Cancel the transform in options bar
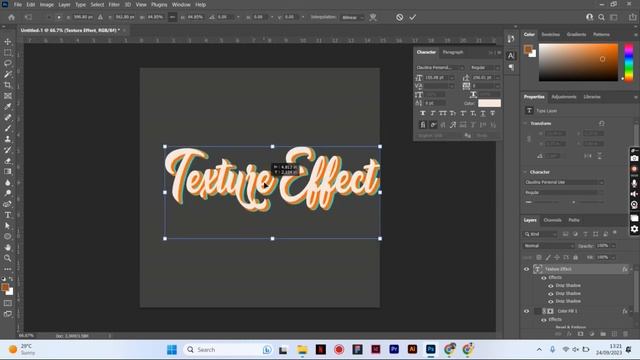 point(400,17)
